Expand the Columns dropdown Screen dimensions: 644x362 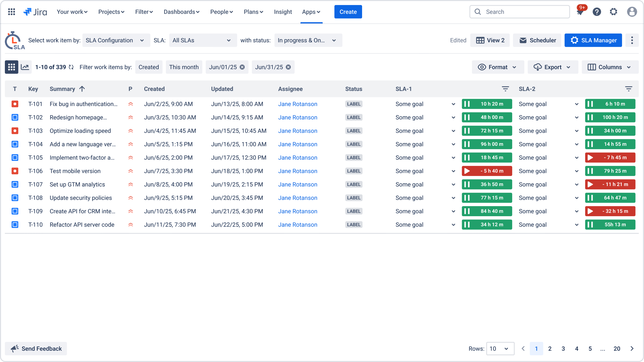pos(610,67)
